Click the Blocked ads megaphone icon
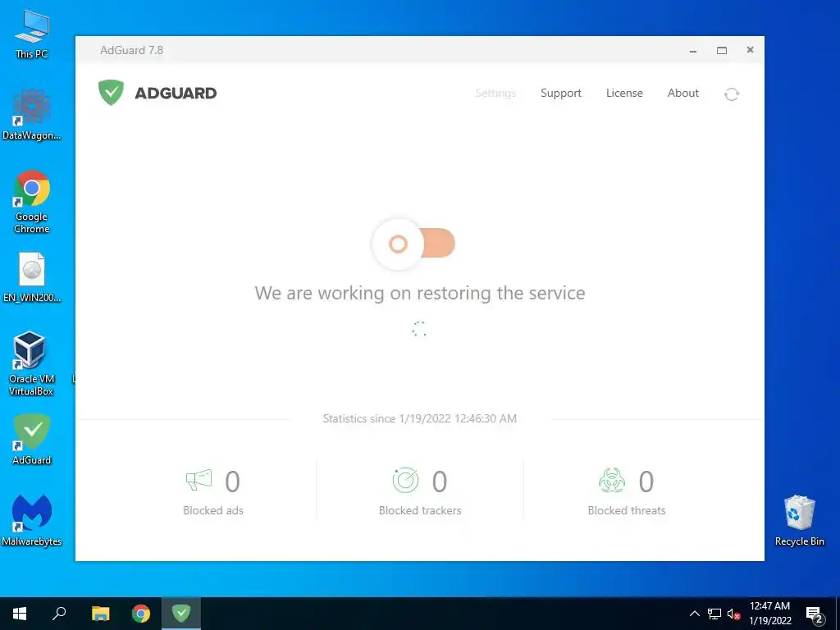The width and height of the screenshot is (840, 630). click(199, 480)
